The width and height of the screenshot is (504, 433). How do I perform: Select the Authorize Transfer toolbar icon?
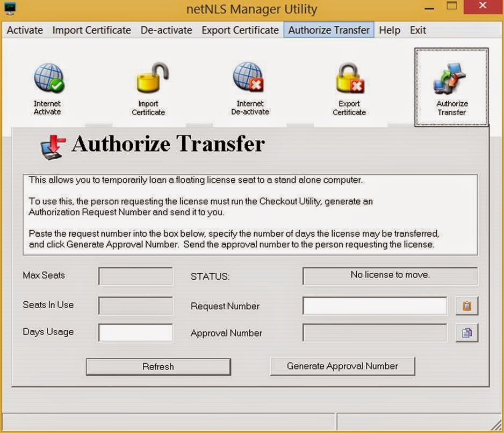[451, 87]
